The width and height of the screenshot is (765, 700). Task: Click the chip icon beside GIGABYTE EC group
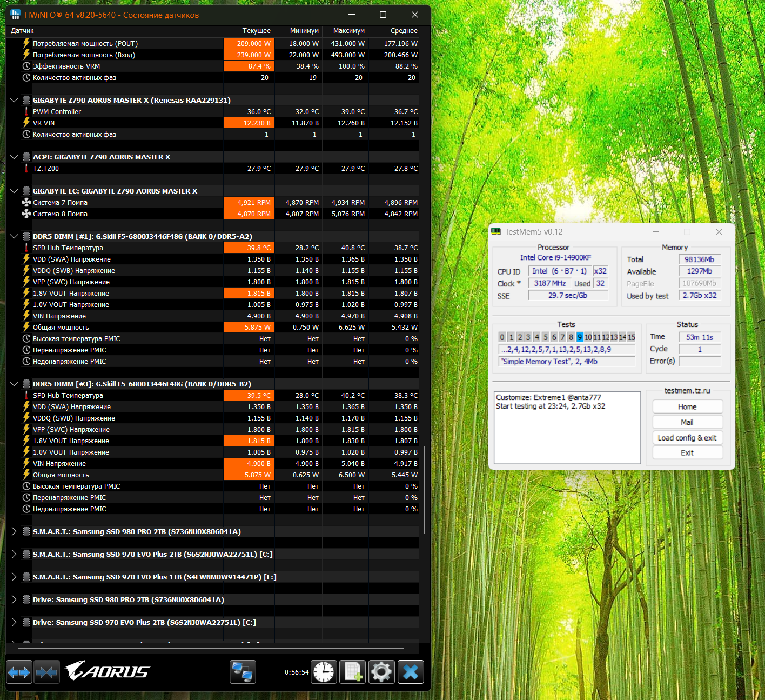coord(26,191)
